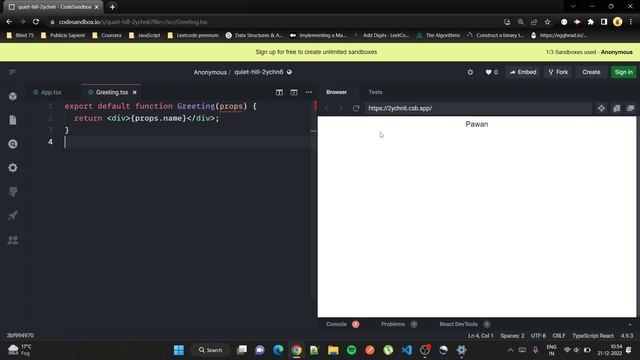
Task: Open the Search icon in the sidebar
Action: [13, 144]
